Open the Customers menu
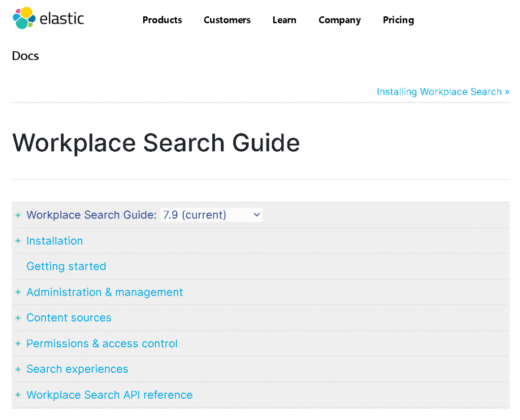The height and width of the screenshot is (420, 520). pyautogui.click(x=227, y=20)
